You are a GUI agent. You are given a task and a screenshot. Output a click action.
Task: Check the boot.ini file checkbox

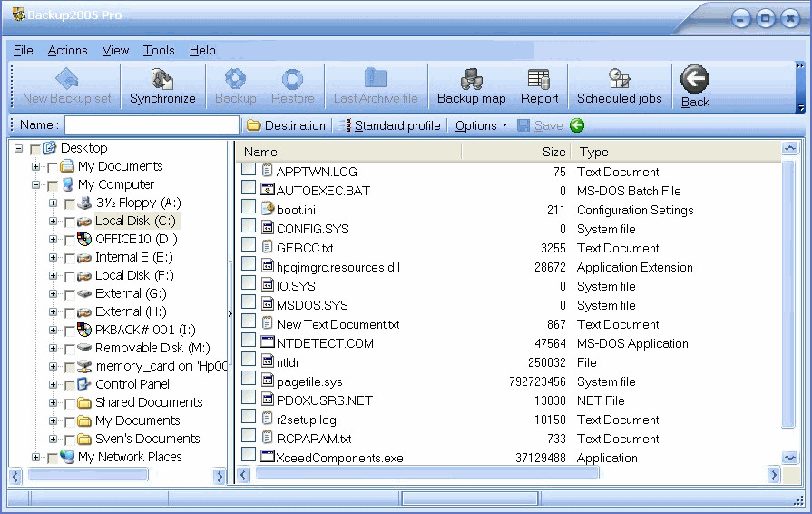(x=249, y=207)
